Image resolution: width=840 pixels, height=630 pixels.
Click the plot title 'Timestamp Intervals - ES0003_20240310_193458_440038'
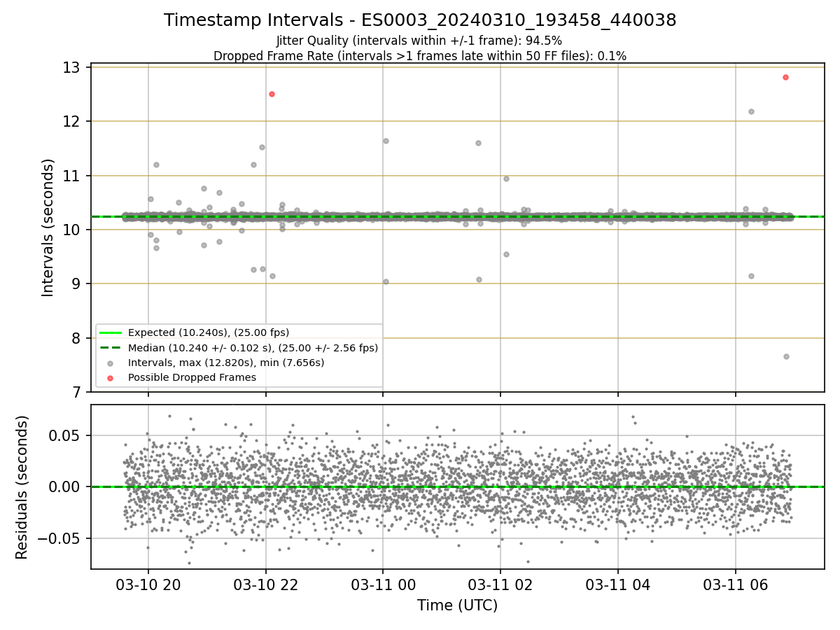tap(420, 20)
